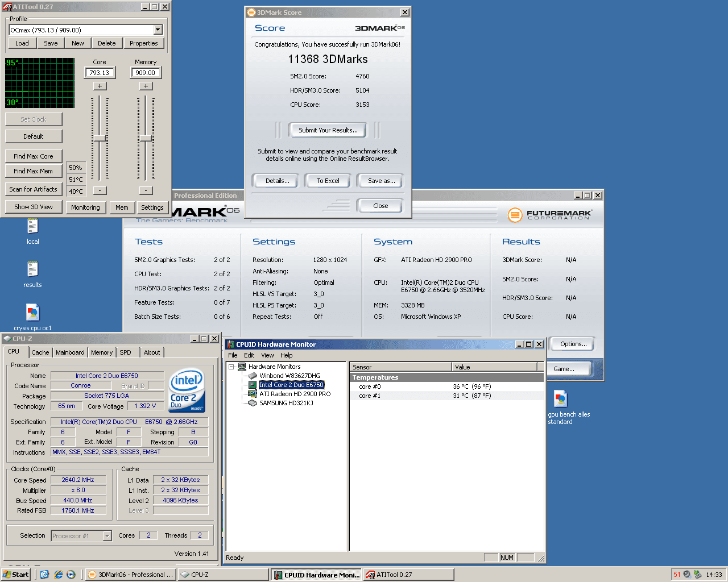Viewport: 728px width, 582px height.
Task: Open the Memory tab in CPU-Z
Action: coord(102,352)
